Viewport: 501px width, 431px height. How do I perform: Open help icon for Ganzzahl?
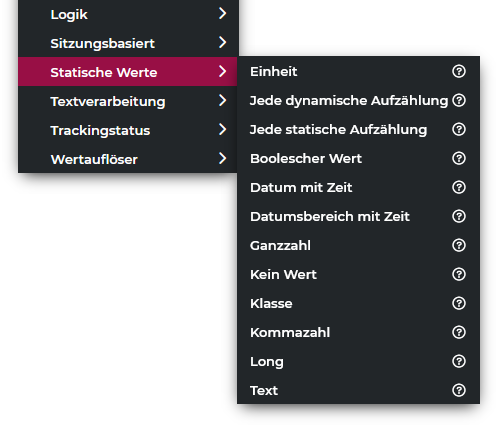coord(459,245)
